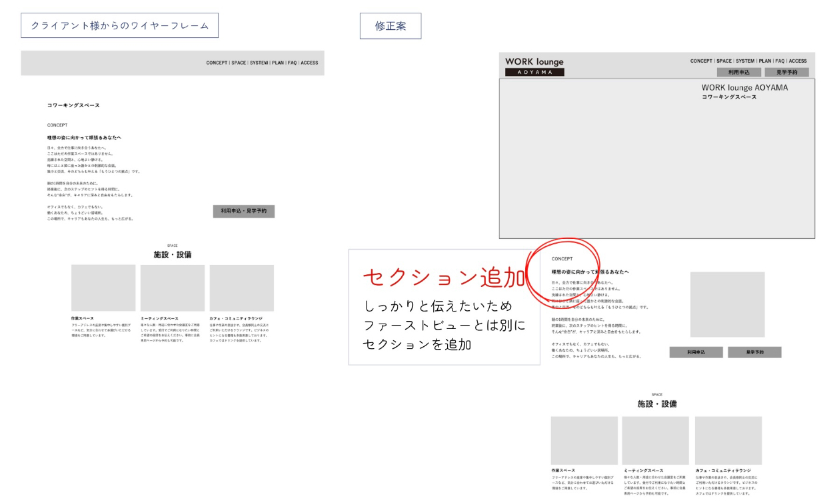This screenshot has height=504, width=833.
Task: Open SYSTEM in the revised wireframe nav
Action: (x=745, y=61)
